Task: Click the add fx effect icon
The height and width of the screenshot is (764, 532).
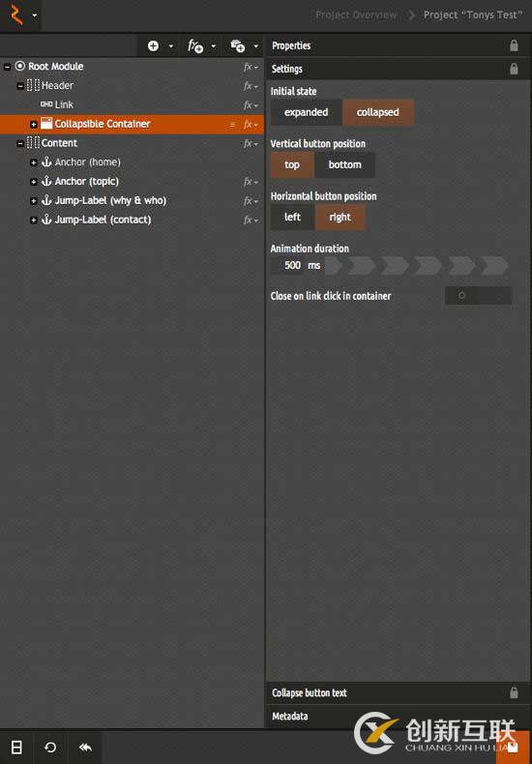Action: tap(195, 46)
